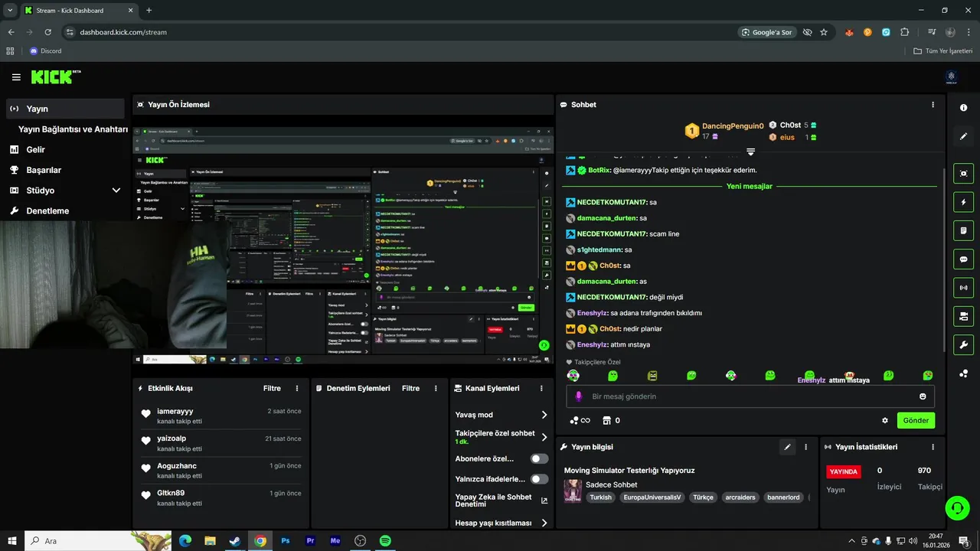Click the profile avatar in Kick header

point(952,77)
